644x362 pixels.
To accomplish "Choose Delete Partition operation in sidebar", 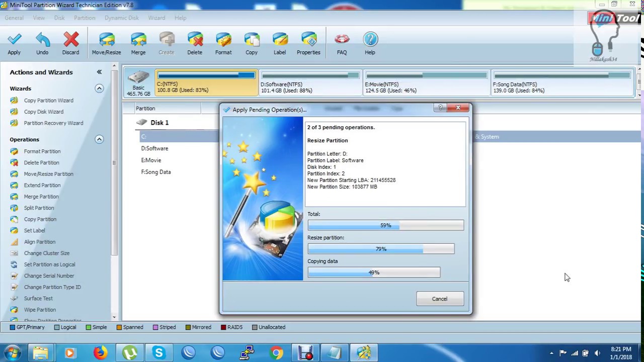I will click(x=42, y=163).
